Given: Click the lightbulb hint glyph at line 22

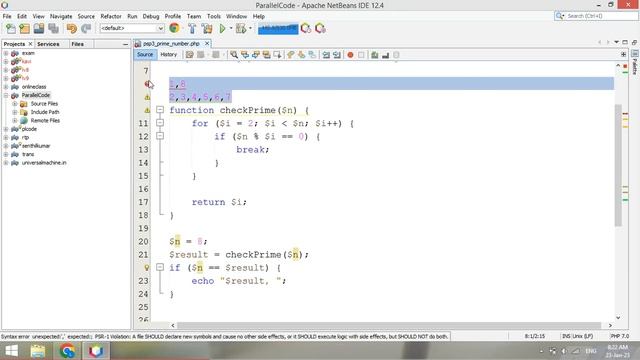Looking at the screenshot, I should (x=147, y=268).
